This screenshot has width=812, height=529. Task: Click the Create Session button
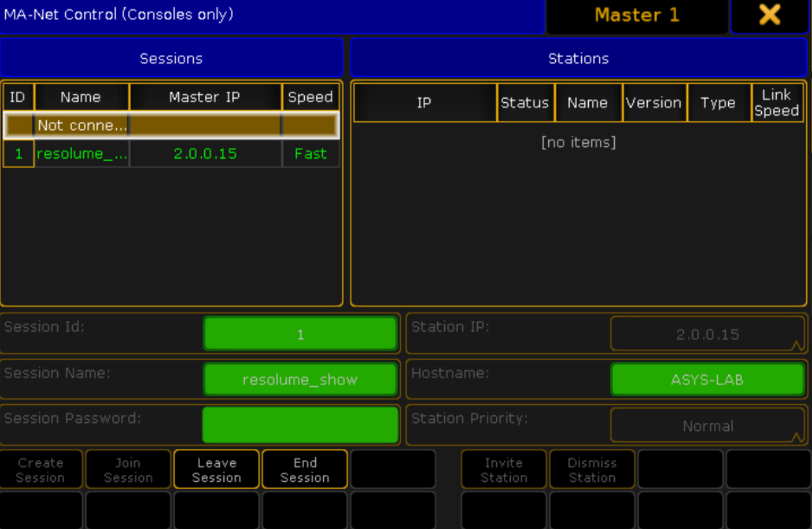(40, 470)
